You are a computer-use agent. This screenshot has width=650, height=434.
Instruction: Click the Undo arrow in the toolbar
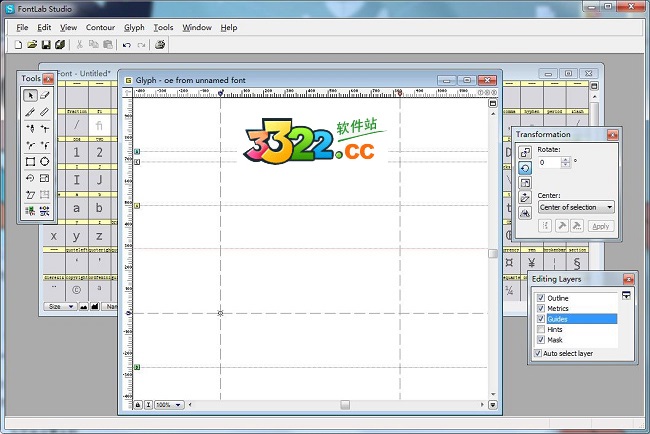click(126, 45)
